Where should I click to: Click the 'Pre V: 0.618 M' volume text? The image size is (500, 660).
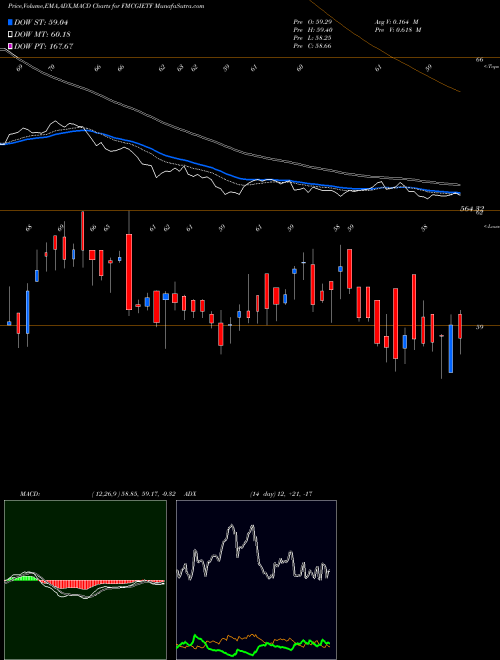click(x=397, y=29)
